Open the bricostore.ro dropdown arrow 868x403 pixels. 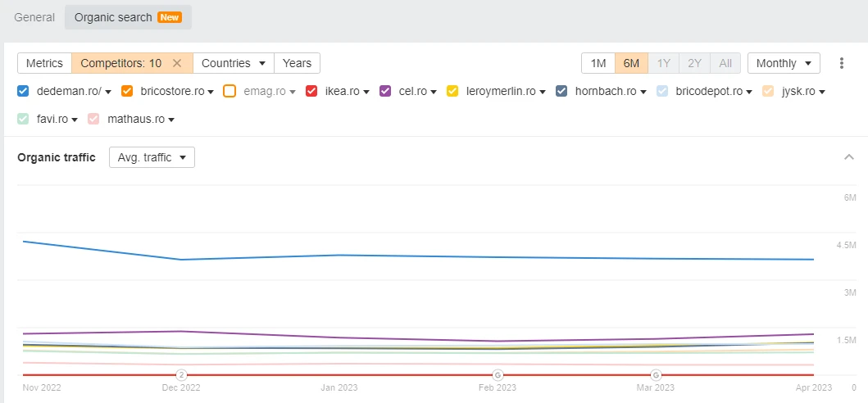(x=211, y=92)
